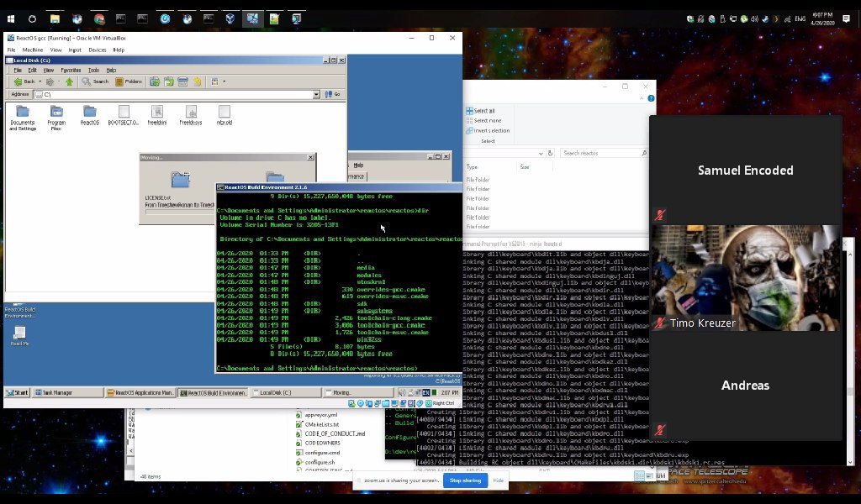Click Select none in Explorer ribbon
The image size is (861, 504).
tap(483, 121)
